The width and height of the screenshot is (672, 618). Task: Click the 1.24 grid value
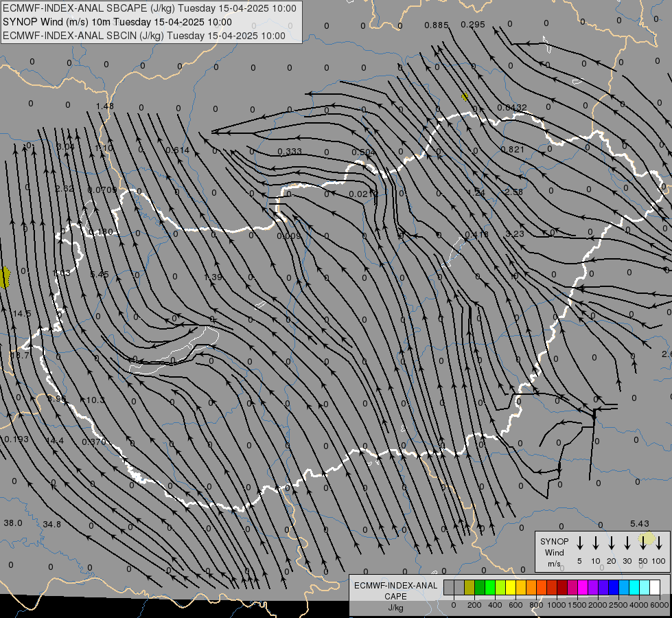tap(476, 193)
